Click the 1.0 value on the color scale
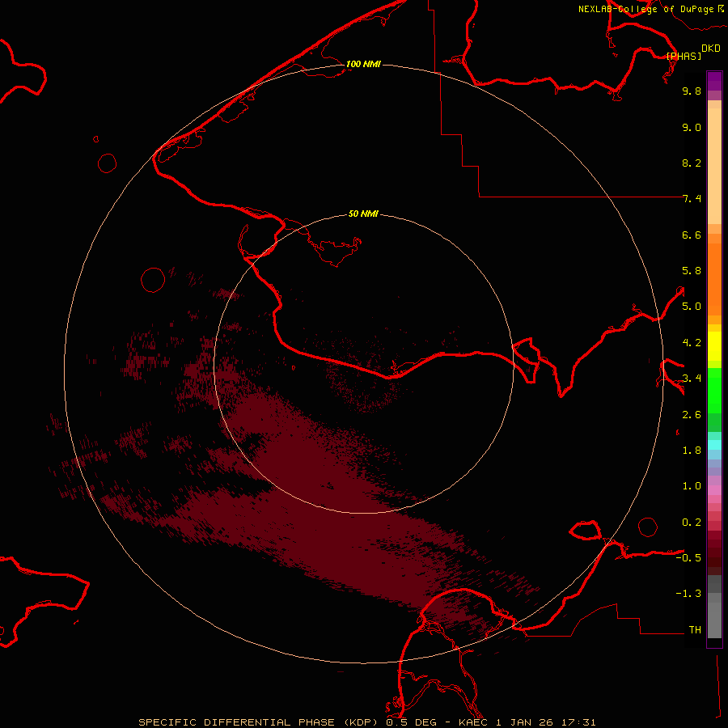 pos(692,486)
